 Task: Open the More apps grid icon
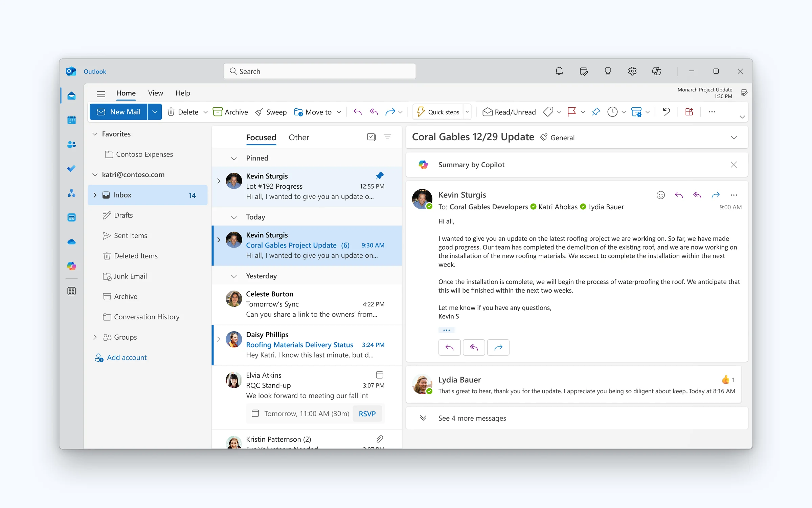tap(71, 291)
